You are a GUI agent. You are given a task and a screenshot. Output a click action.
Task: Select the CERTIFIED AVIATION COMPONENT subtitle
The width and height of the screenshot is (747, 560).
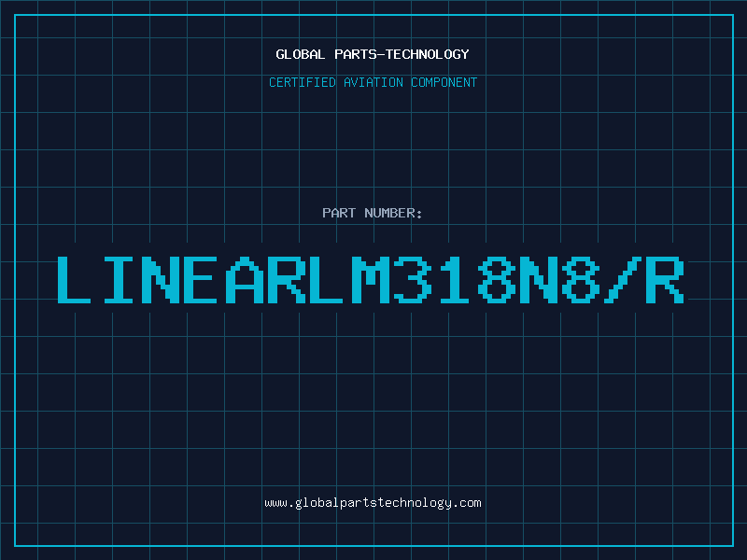click(x=373, y=82)
